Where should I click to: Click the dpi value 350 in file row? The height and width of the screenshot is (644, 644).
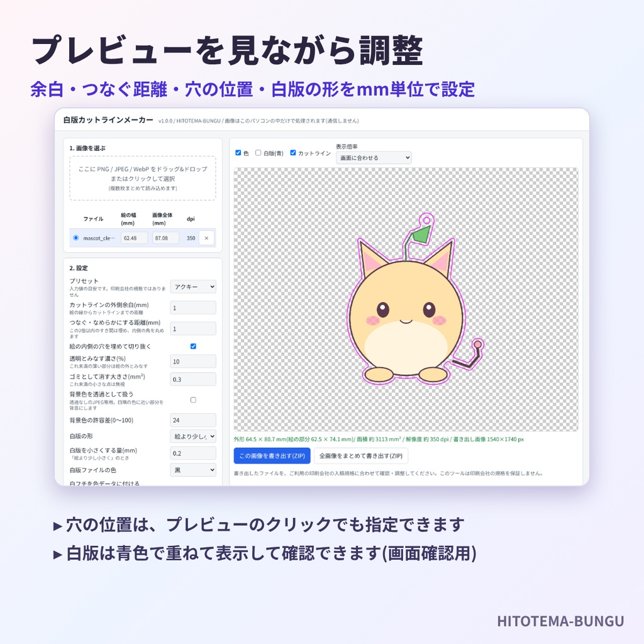click(191, 238)
